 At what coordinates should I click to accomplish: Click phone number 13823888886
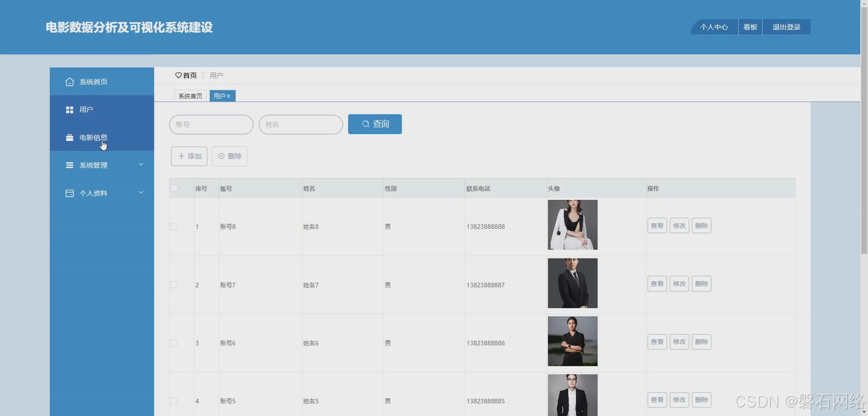coord(486,343)
